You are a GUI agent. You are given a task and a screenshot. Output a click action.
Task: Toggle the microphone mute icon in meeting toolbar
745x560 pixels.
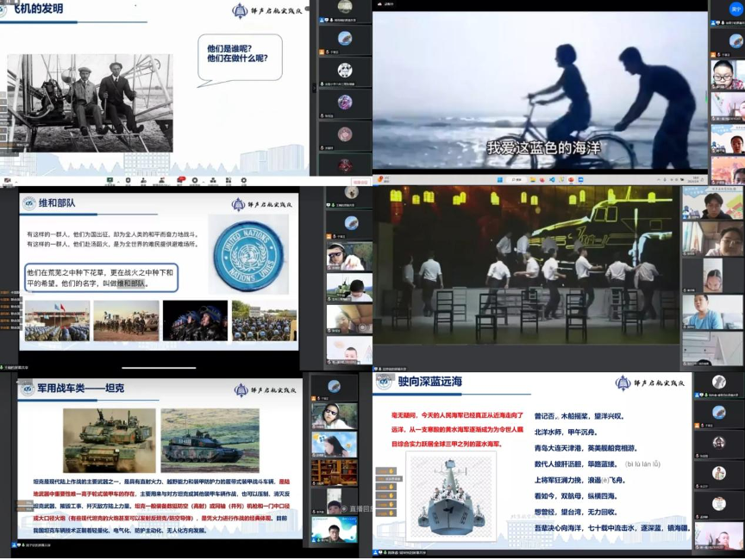[x=8, y=181]
